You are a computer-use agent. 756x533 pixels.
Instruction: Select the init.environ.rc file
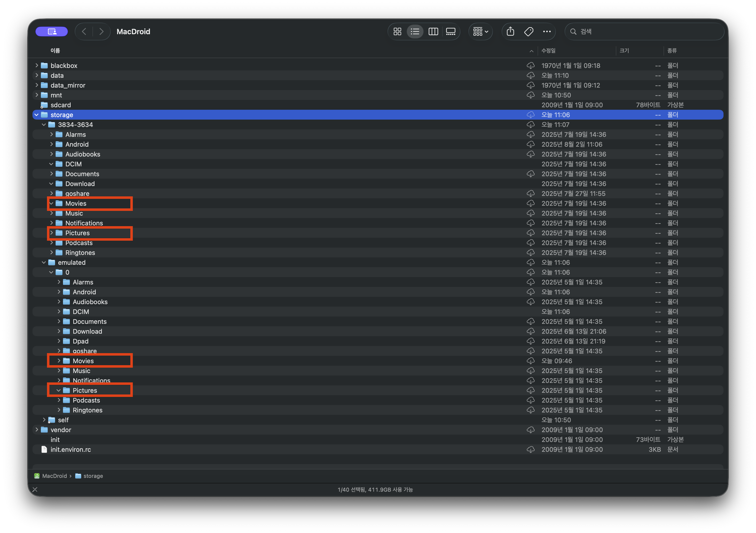71,449
